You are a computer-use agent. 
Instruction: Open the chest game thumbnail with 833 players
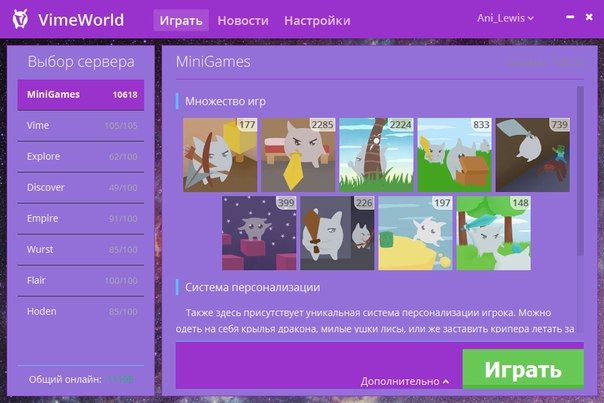coord(455,155)
